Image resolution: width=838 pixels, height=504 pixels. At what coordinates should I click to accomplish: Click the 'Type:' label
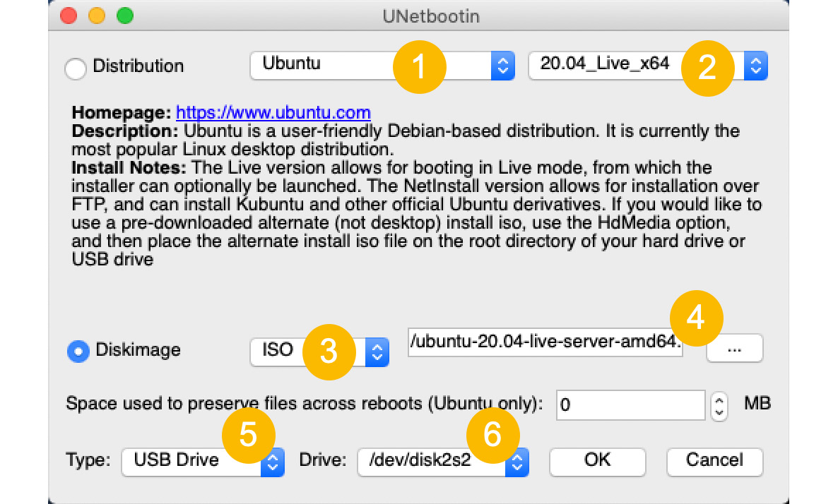88,460
